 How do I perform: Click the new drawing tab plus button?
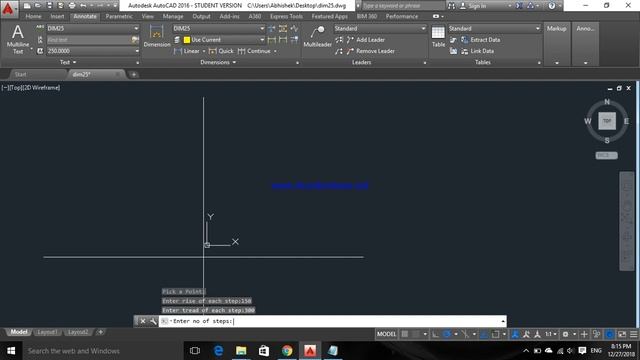pos(133,74)
